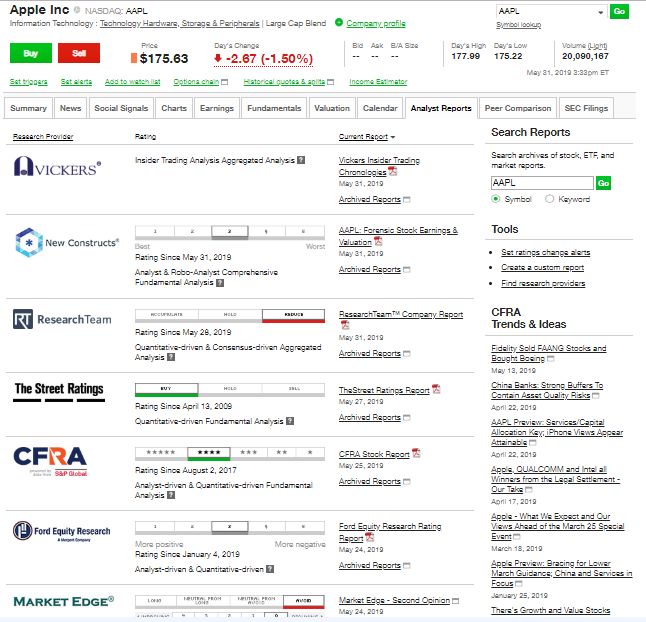The width and height of the screenshot is (646, 622).
Task: Click popup icon beside Vickers Archived Reports
Action: pos(406,199)
